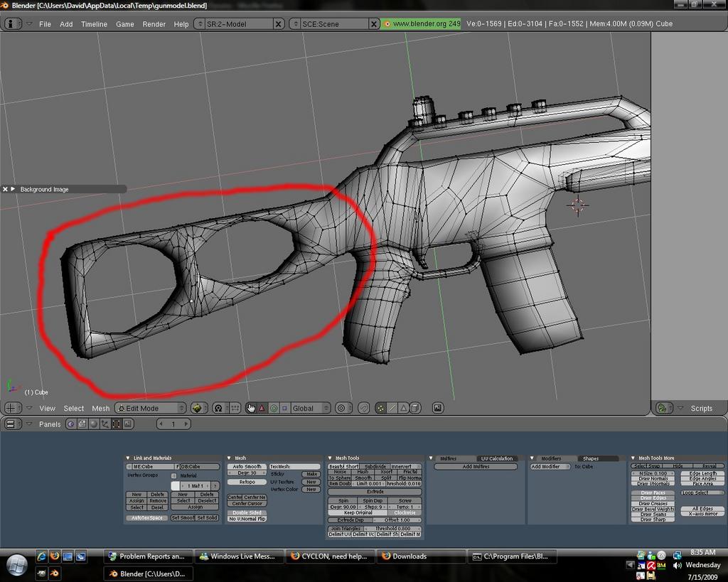Click the material color swatch
The height and width of the screenshot is (582, 728).
click(x=175, y=485)
